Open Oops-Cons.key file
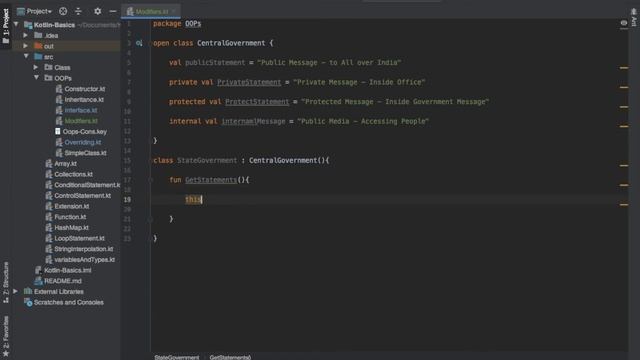 (x=84, y=131)
